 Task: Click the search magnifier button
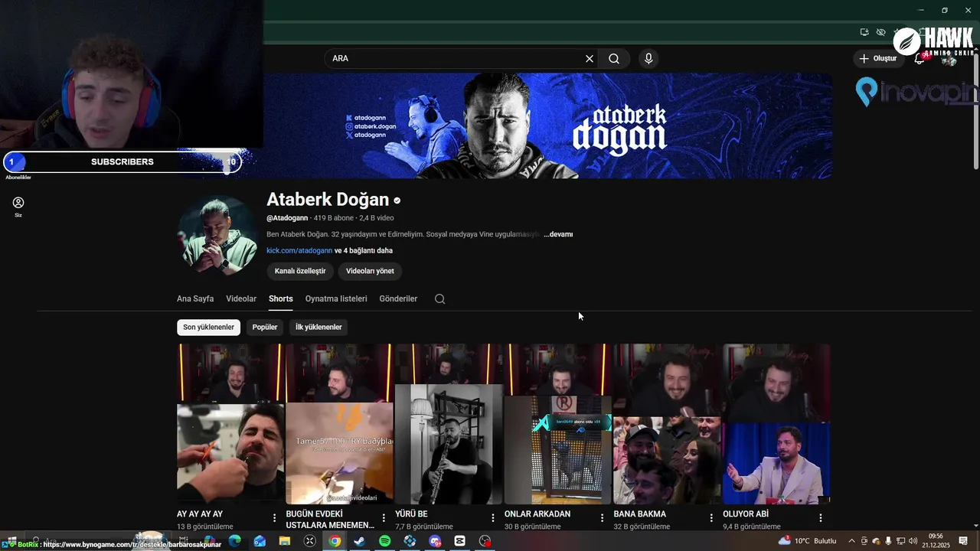pyautogui.click(x=614, y=59)
